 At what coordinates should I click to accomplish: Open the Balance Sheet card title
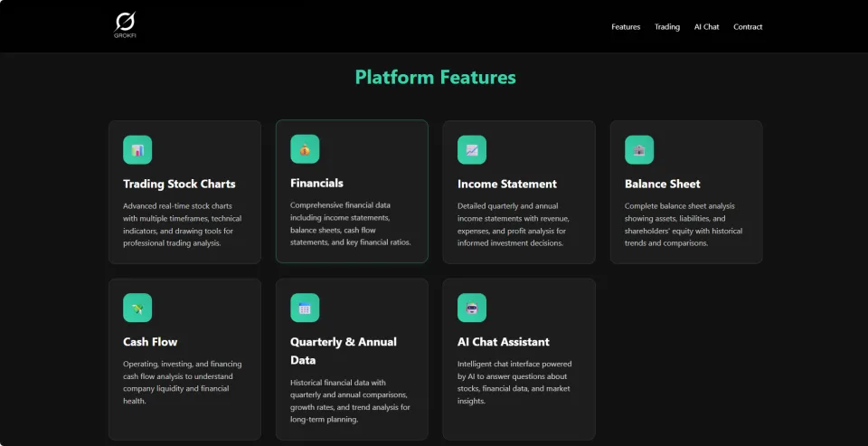click(x=663, y=184)
